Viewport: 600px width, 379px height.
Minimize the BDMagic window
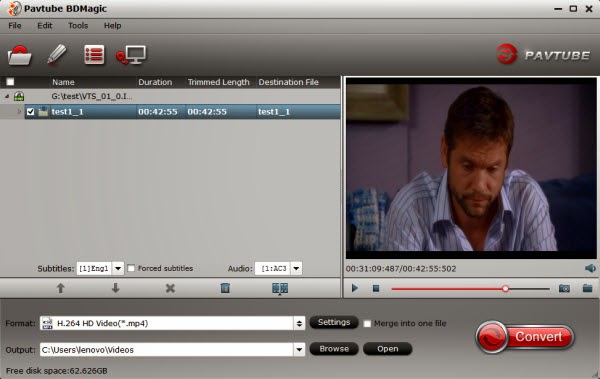pyautogui.click(x=558, y=8)
